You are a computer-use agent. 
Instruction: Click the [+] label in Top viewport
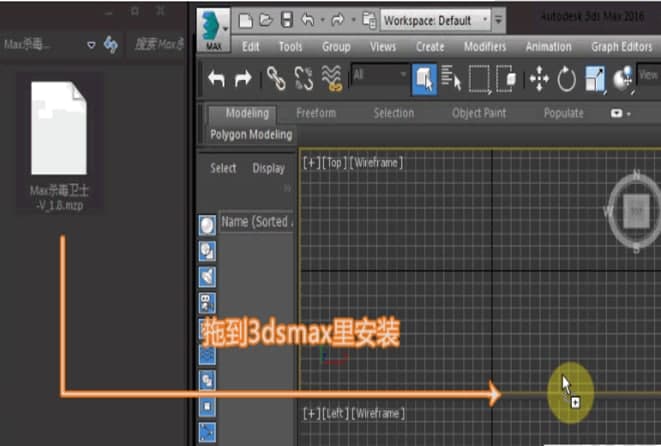(x=311, y=163)
